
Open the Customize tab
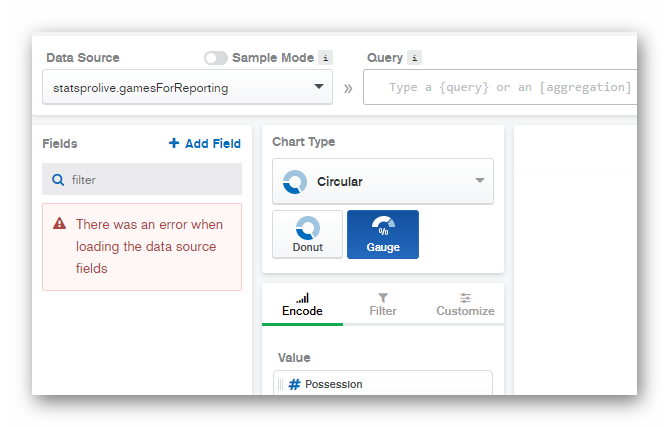465,304
